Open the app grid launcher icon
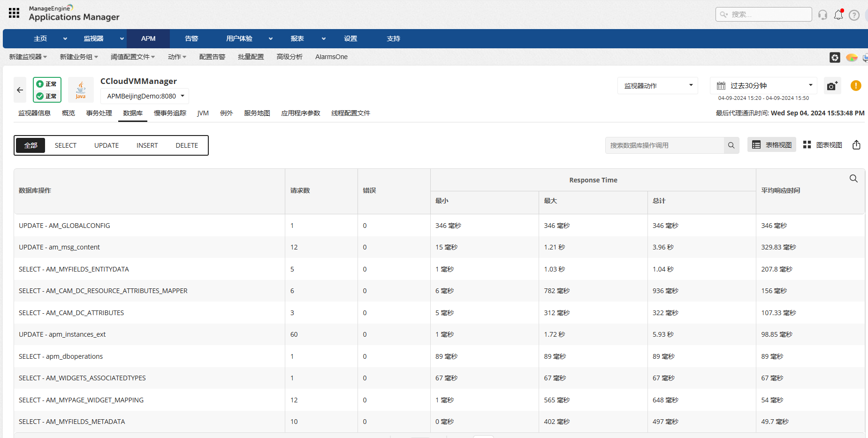 point(14,13)
